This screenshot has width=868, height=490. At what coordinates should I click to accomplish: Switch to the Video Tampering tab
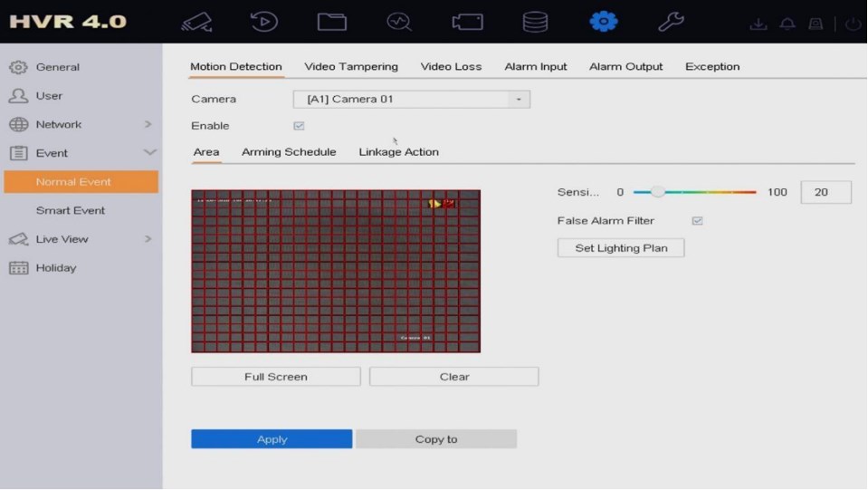(x=351, y=67)
